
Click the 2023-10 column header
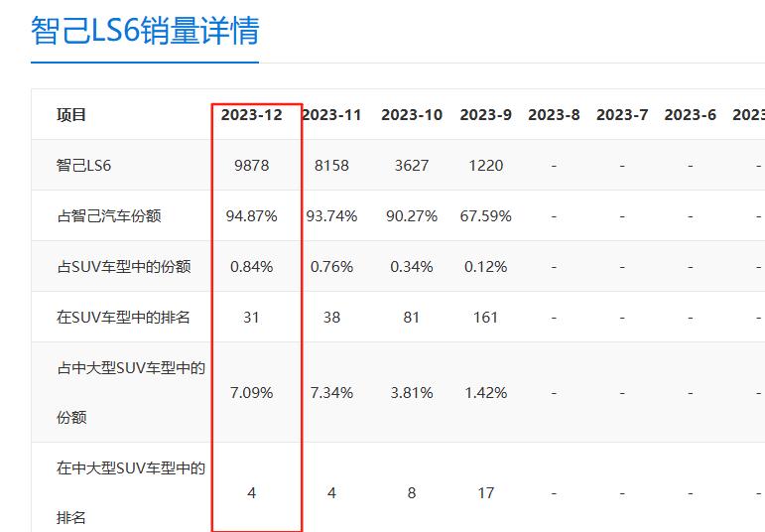(x=412, y=115)
